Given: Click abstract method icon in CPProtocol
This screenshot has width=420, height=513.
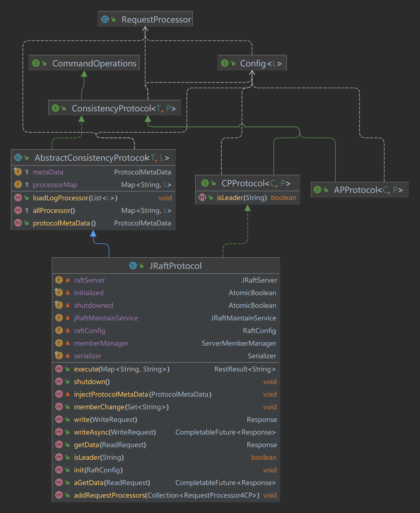Looking at the screenshot, I should coord(202,197).
